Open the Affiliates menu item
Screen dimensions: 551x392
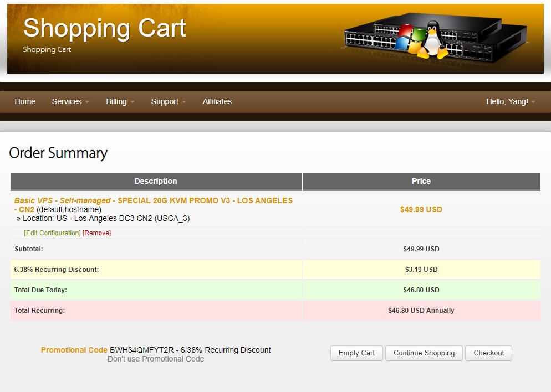(217, 101)
